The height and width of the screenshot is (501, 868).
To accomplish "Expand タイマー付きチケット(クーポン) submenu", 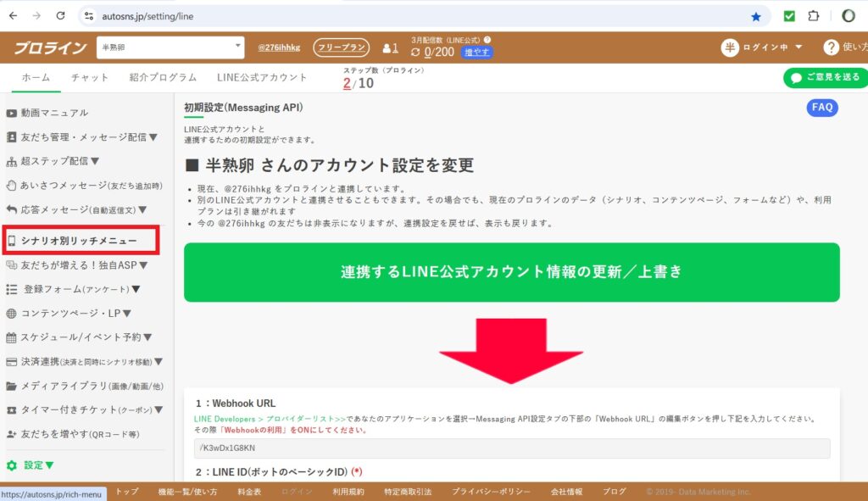I will pos(159,409).
